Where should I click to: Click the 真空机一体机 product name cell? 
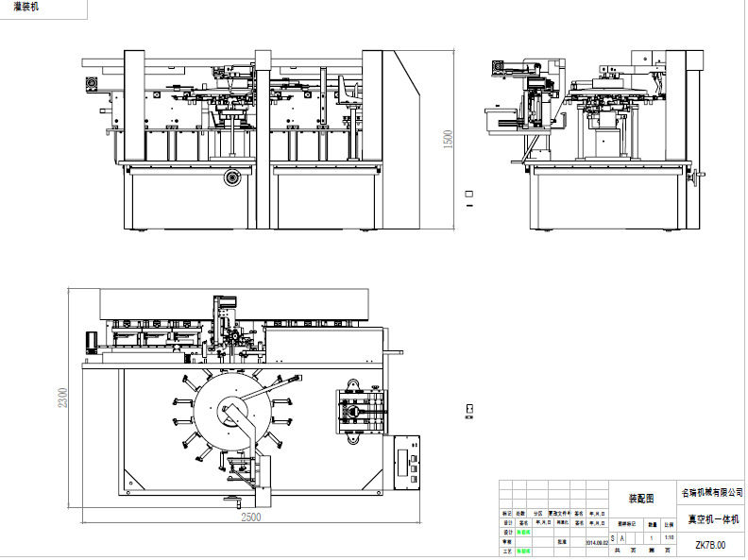click(x=712, y=518)
